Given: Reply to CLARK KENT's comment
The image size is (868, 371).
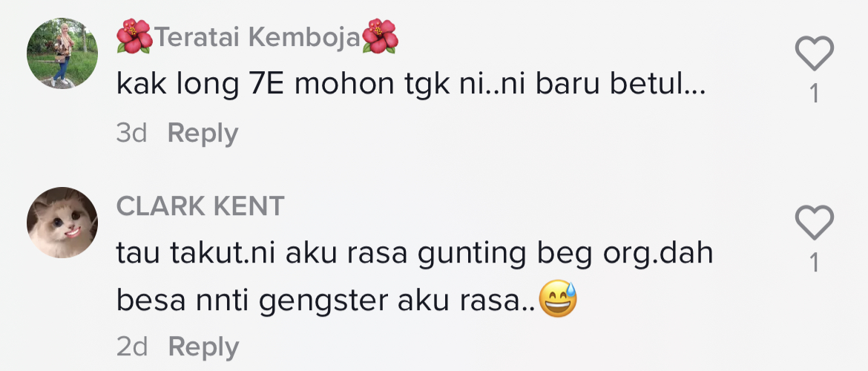Looking at the screenshot, I should pos(203,347).
